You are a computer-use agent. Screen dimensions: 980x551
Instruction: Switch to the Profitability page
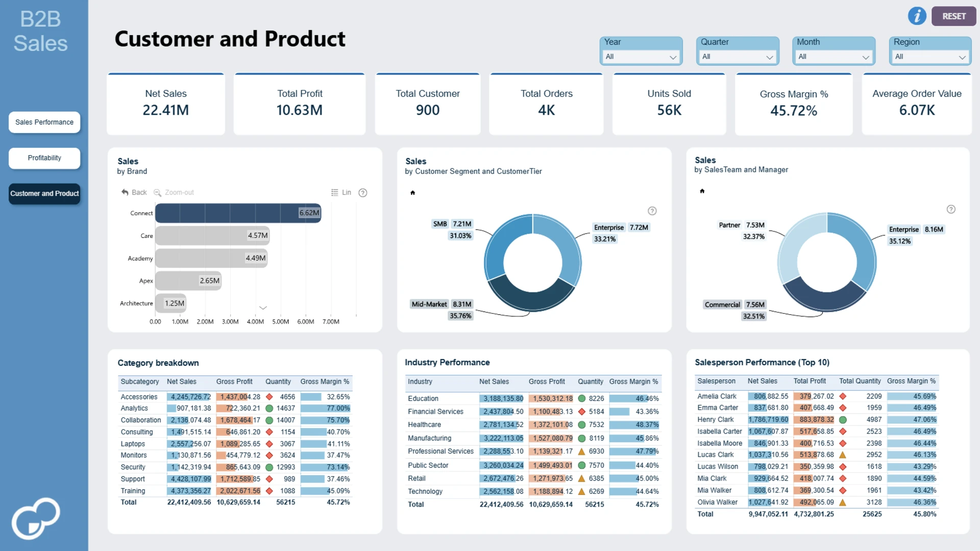click(x=44, y=158)
